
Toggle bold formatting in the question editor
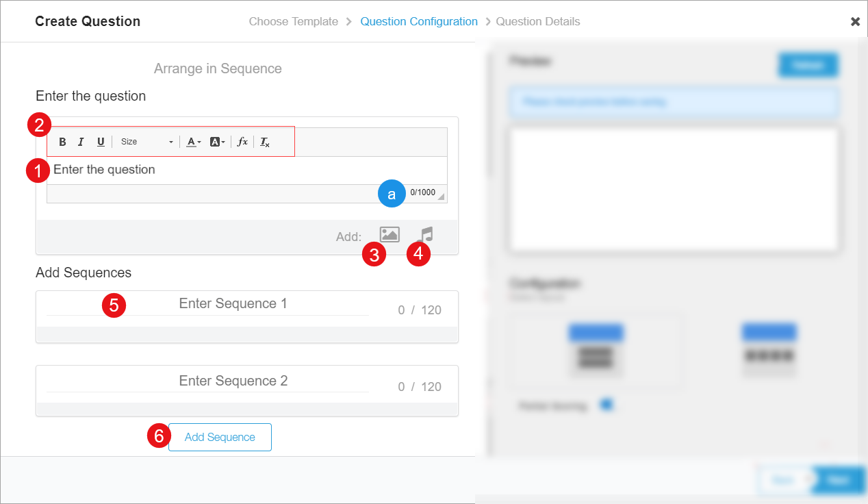coord(62,142)
